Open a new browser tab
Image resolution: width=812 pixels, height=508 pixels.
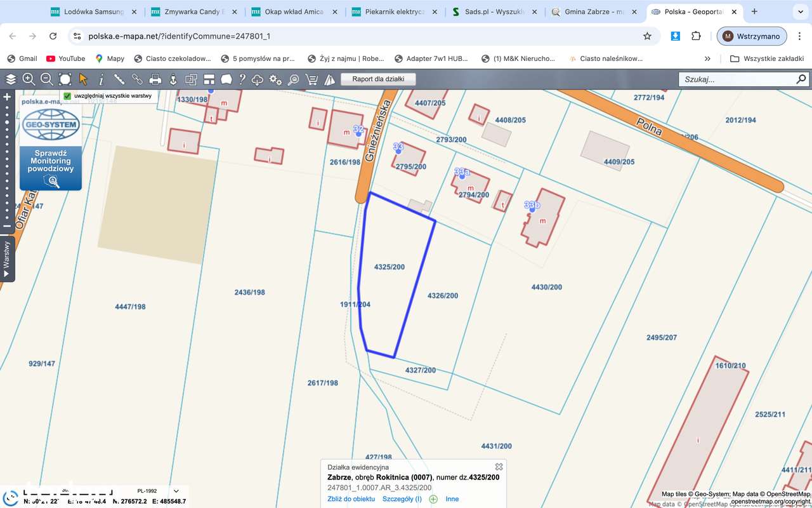754,11
